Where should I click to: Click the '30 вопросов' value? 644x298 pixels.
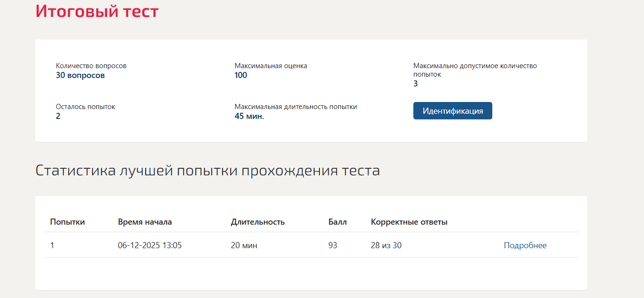(x=80, y=75)
